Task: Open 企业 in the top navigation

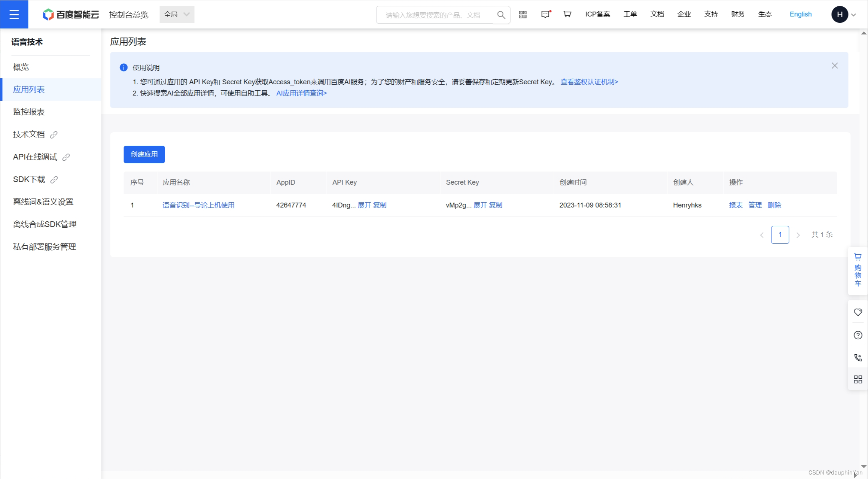Action: 684,14
